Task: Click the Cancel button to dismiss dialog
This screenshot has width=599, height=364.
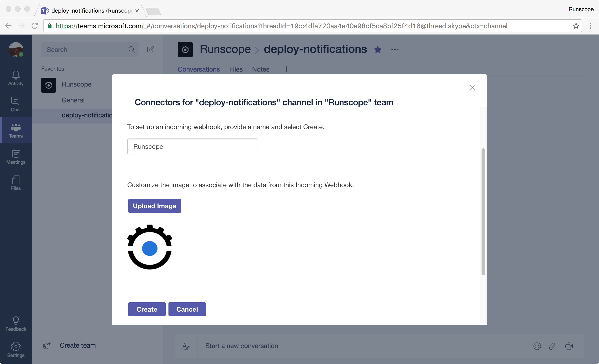Action: coord(187,309)
